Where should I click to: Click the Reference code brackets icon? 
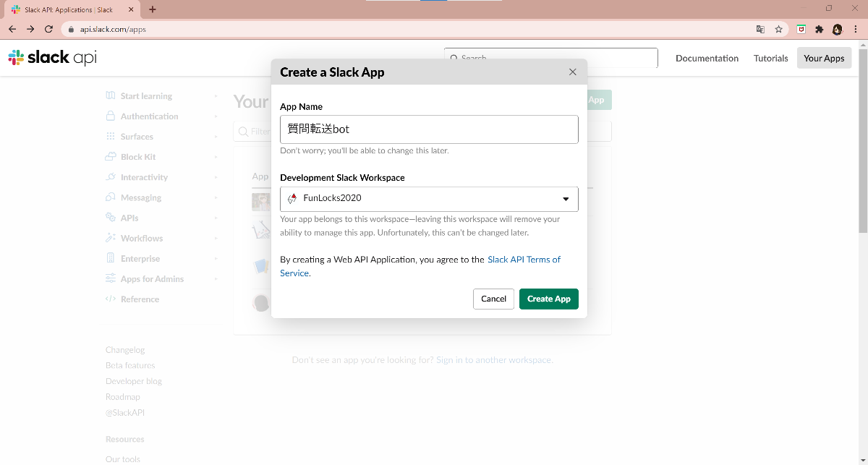tap(111, 299)
